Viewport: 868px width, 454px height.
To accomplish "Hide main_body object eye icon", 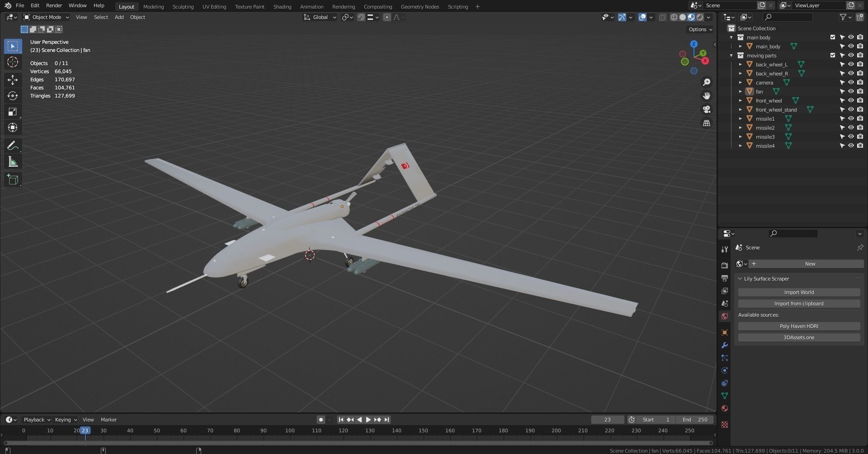I will point(851,46).
